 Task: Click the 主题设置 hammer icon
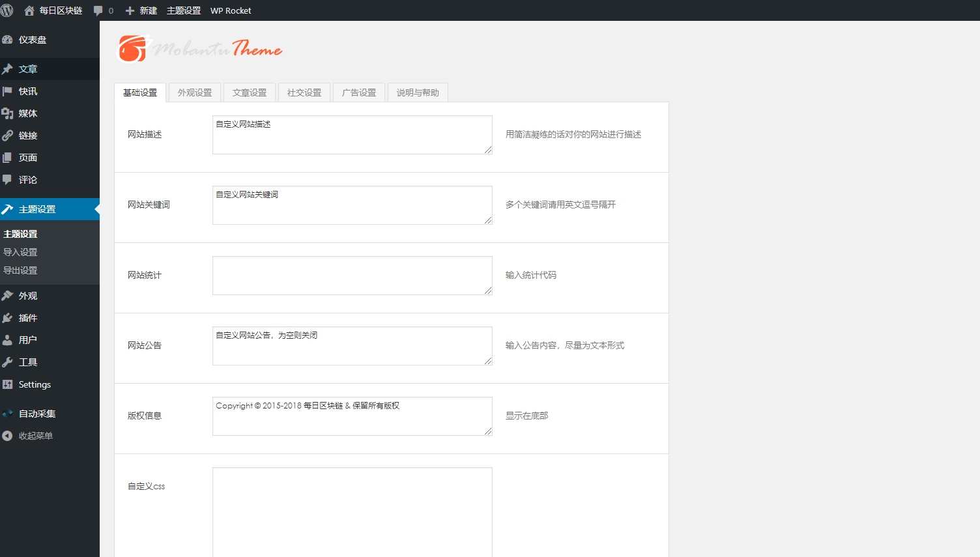[x=7, y=209]
